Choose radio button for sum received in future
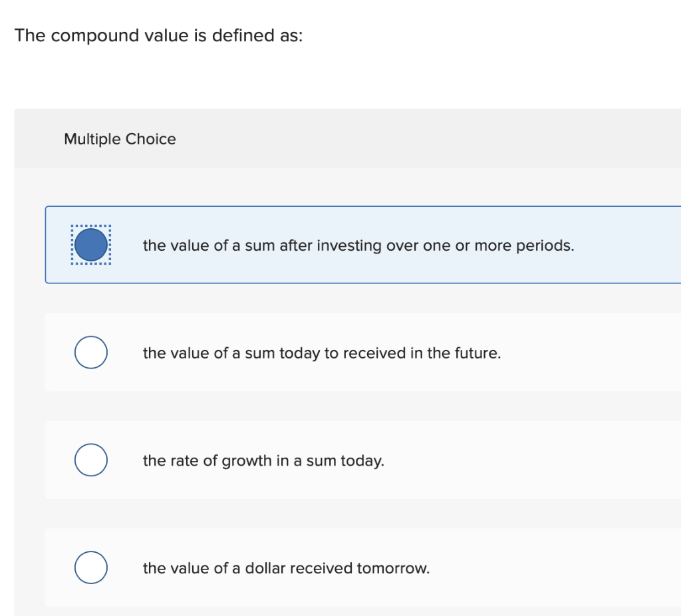 tap(91, 353)
